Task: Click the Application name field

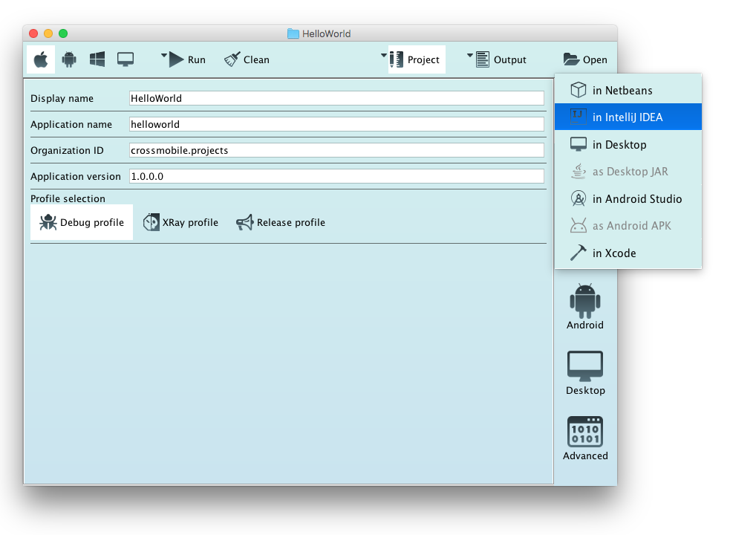Action: [x=336, y=124]
